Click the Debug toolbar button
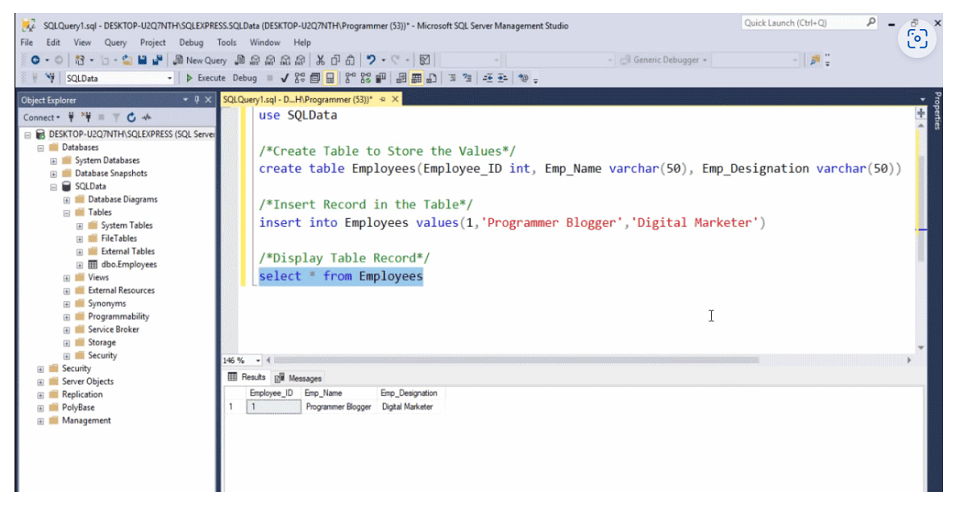The height and width of the screenshot is (508, 960). click(245, 78)
